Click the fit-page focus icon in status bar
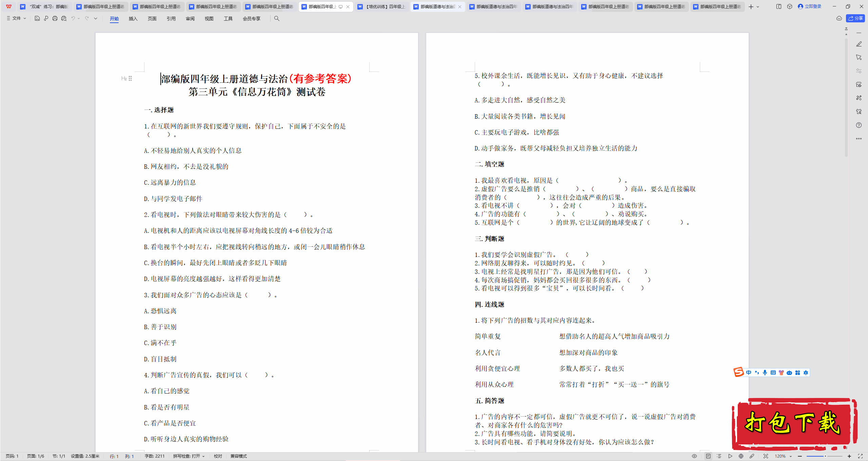This screenshot has width=868, height=461. click(766, 456)
